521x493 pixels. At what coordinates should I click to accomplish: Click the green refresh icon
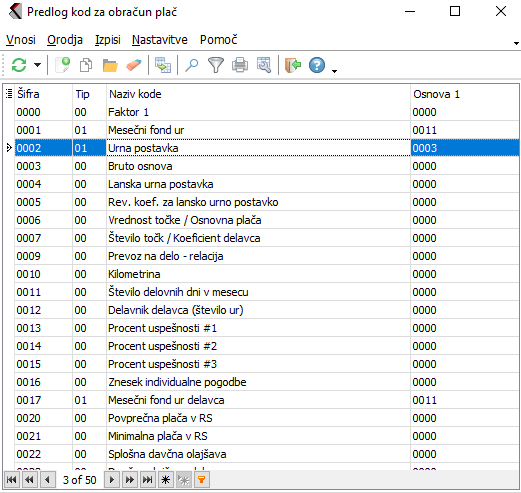click(x=19, y=65)
